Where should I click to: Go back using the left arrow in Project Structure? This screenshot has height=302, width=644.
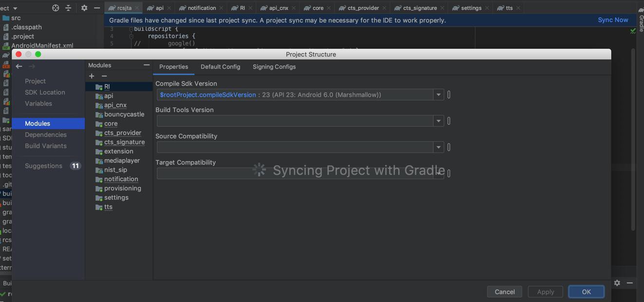(19, 66)
